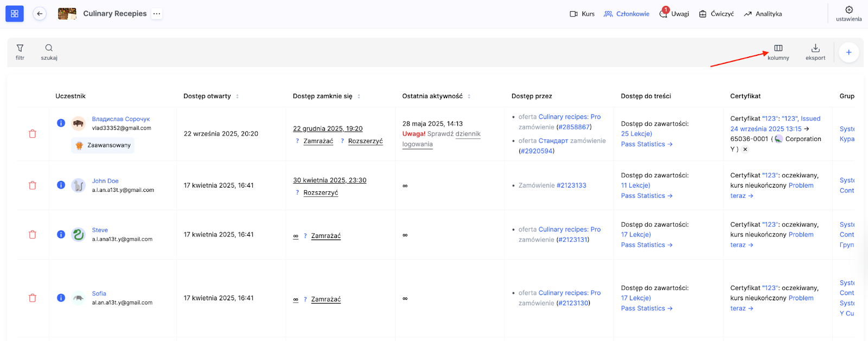
Task: Open info icon for Steve
Action: [61, 234]
